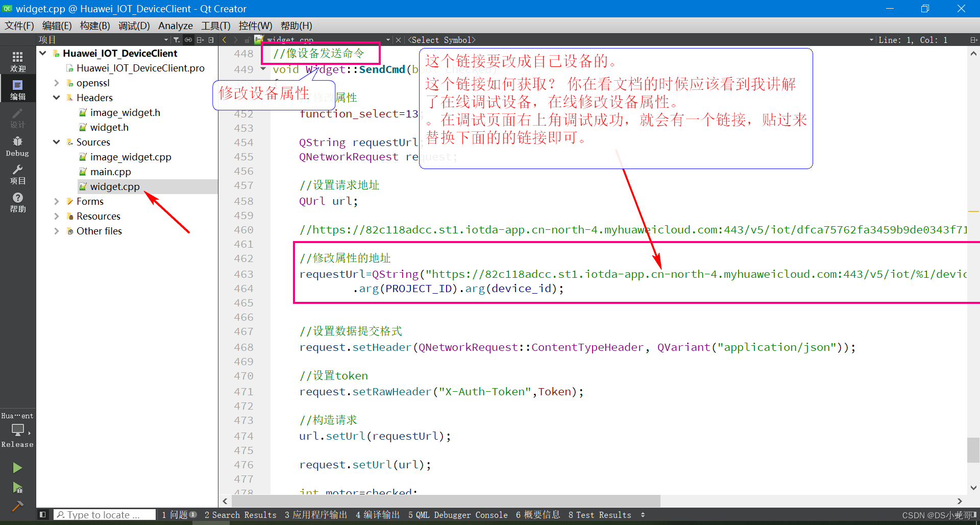The height and width of the screenshot is (525, 980).
Task: Click the editor horizontal scroll-right arrow
Action: point(960,501)
